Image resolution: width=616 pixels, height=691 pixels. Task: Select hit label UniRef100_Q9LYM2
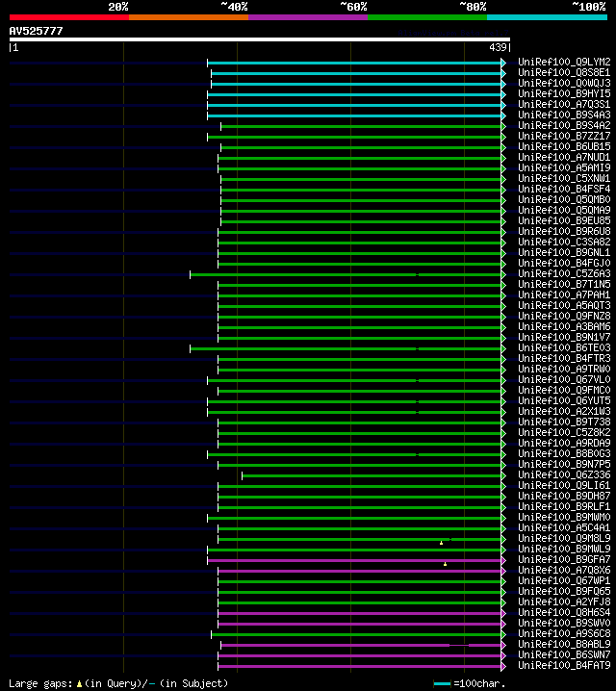click(564, 63)
